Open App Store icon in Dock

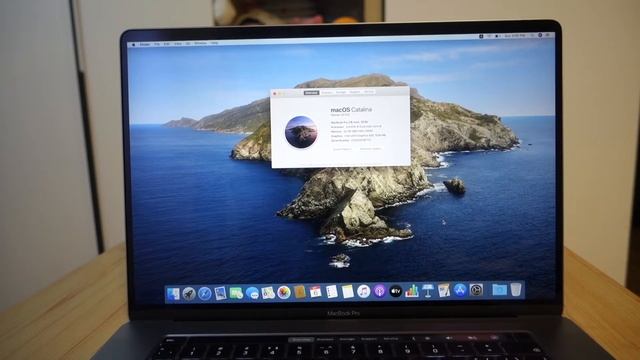pyautogui.click(x=460, y=290)
